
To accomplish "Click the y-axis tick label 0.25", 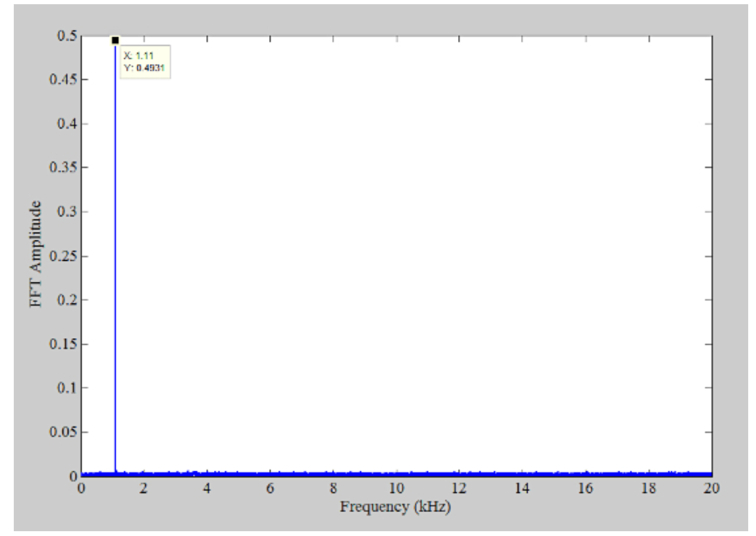I will point(63,256).
